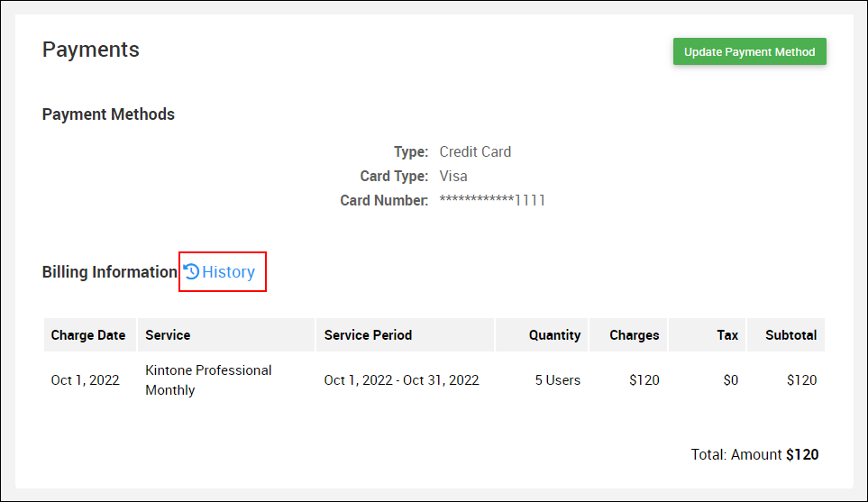Click the 5 Users quantity cell

557,380
